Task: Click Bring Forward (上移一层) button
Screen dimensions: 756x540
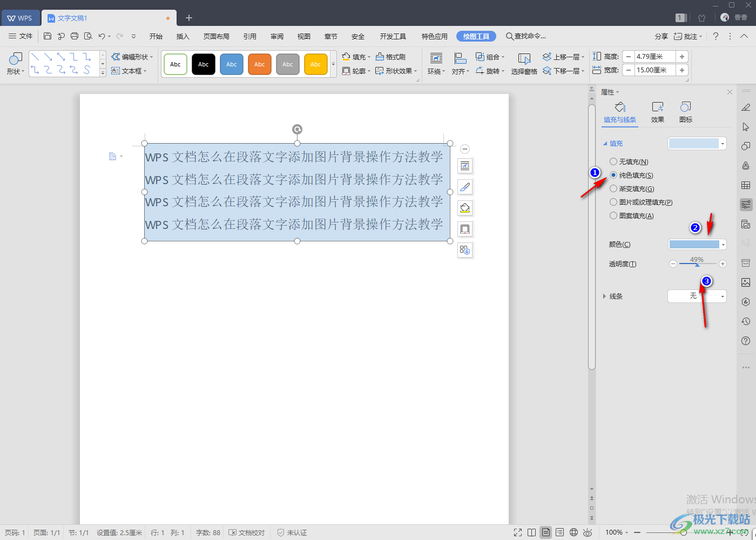Action: point(563,57)
